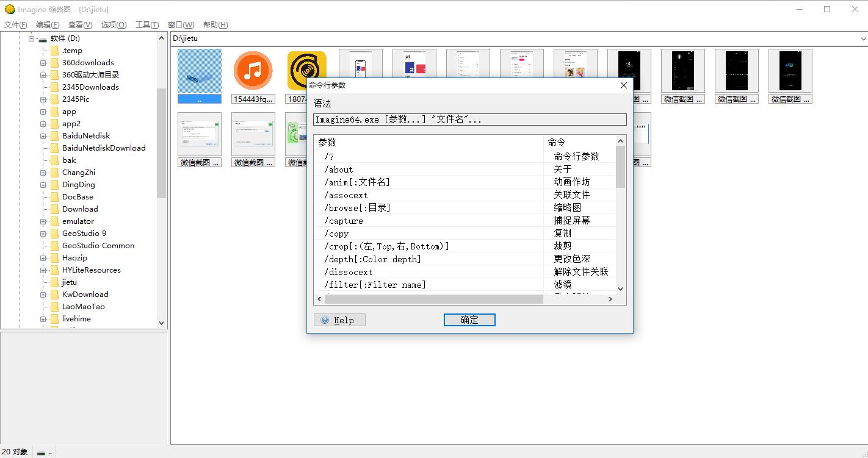Viewport: 868px width, 458px height.
Task: Select the KwDownload folder icon
Action: (54, 295)
